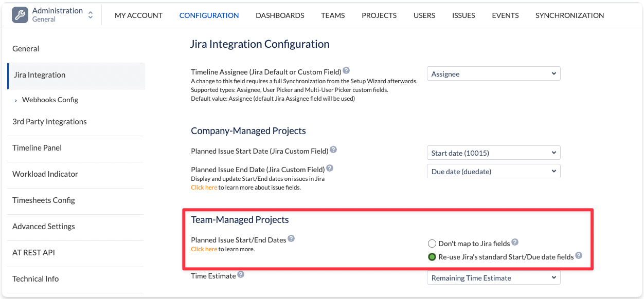Viewport: 644px width, 299px height.
Task: Click help icon beside Timeline Assignee
Action: pyautogui.click(x=346, y=71)
